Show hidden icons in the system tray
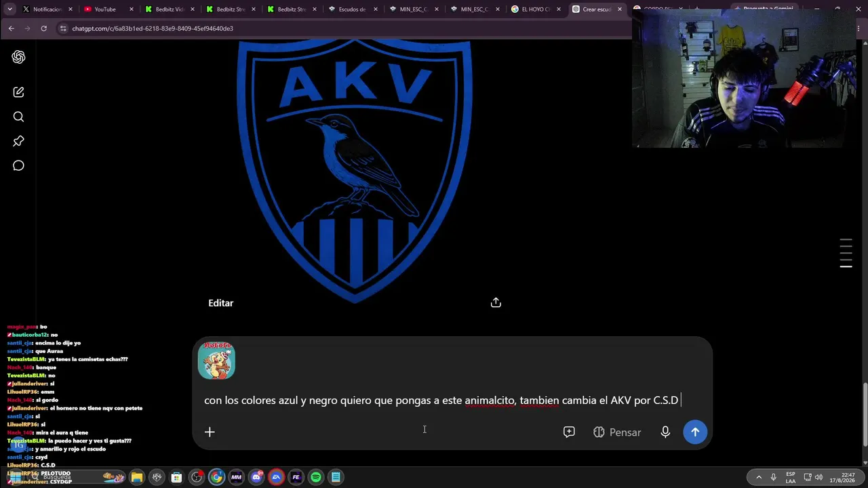The width and height of the screenshot is (868, 488). pyautogui.click(x=758, y=477)
